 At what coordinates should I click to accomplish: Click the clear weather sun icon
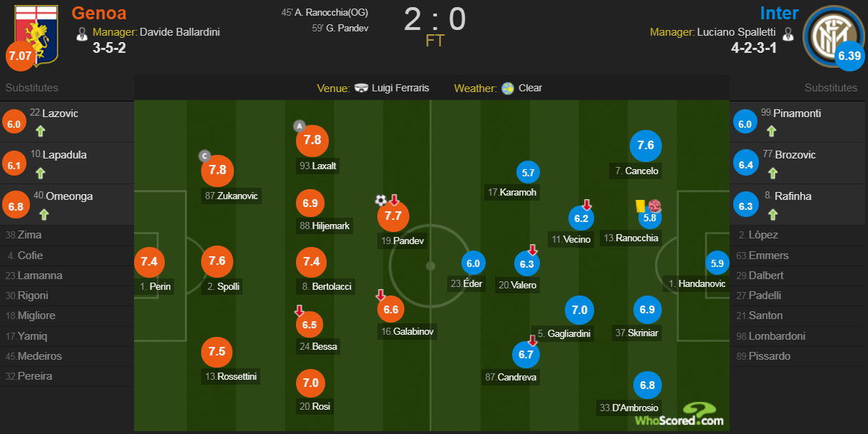tap(508, 89)
